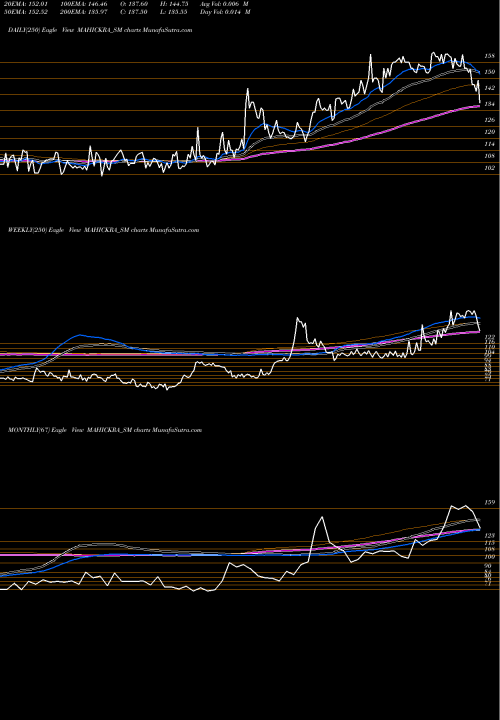Select the high price 'H:' value
This screenshot has width=500, height=720.
175,4
